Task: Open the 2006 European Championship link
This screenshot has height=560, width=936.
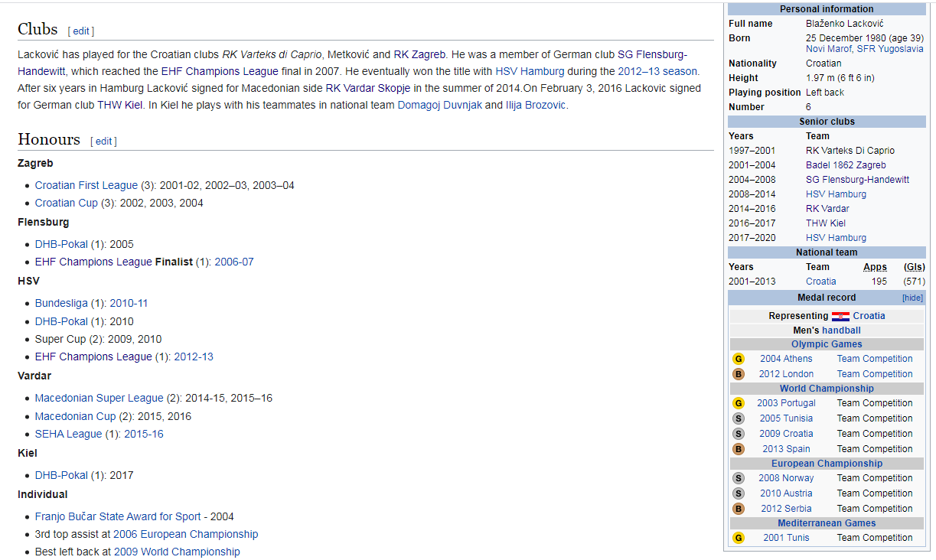Action: [186, 534]
